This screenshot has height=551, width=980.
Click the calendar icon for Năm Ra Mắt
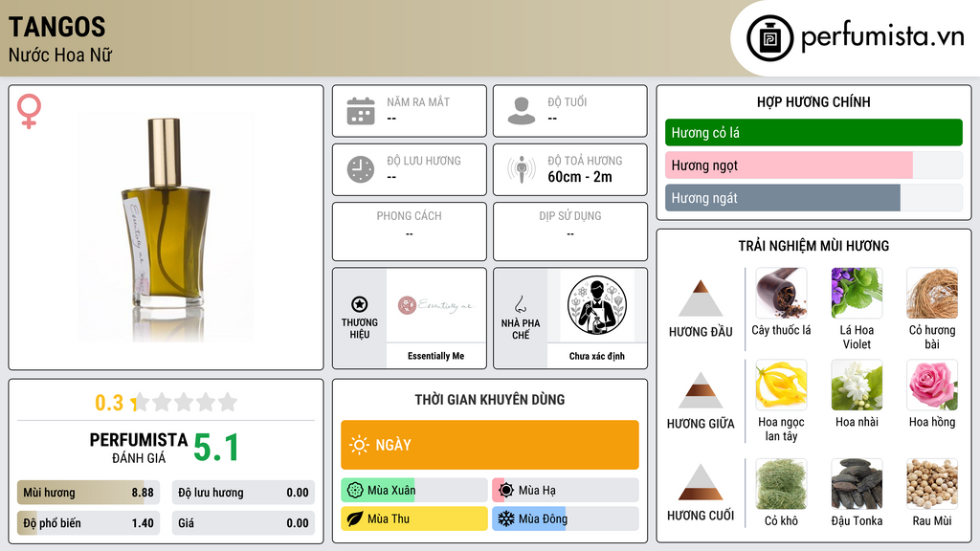(361, 111)
